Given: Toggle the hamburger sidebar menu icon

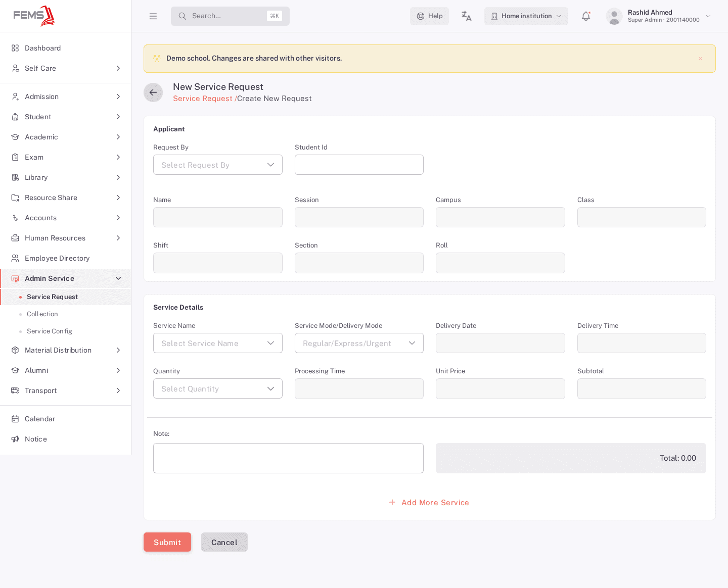Looking at the screenshot, I should tap(153, 16).
